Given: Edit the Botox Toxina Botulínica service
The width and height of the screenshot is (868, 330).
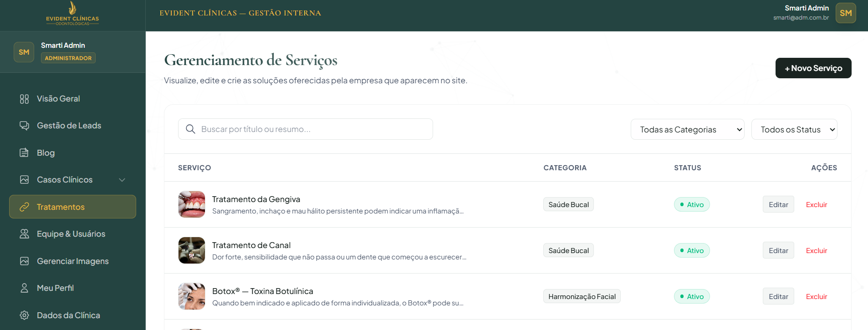Looking at the screenshot, I should coord(778,296).
